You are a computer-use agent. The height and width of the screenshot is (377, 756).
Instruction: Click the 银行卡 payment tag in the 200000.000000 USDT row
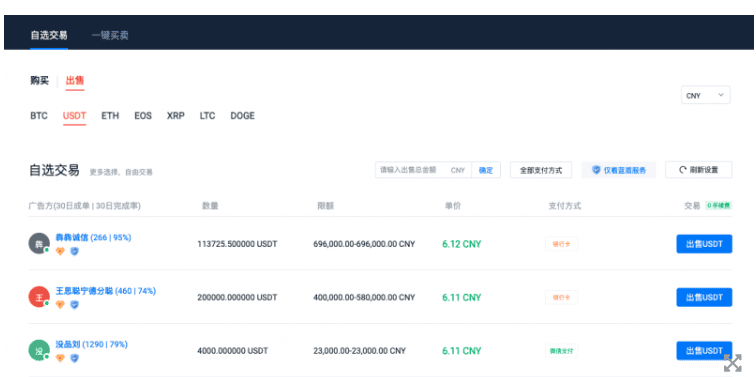[562, 297]
